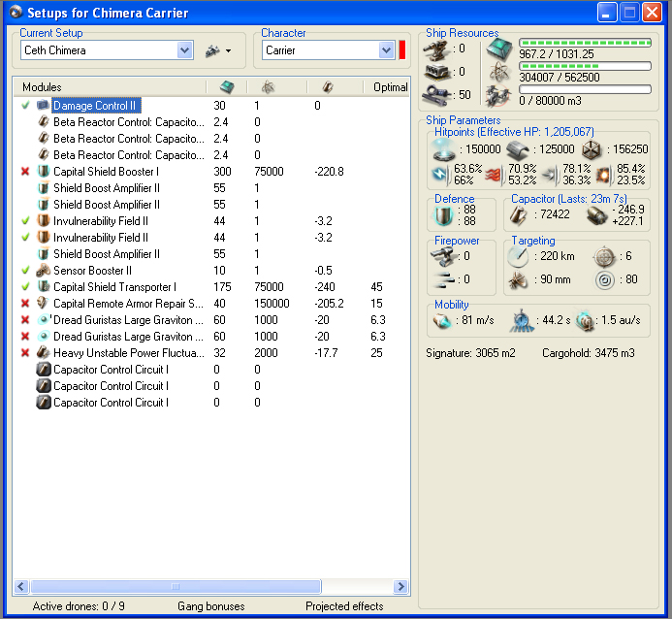Select the first Shield Boost Amplifier II row
Viewport: 672px width, 619px height.
[x=210, y=188]
